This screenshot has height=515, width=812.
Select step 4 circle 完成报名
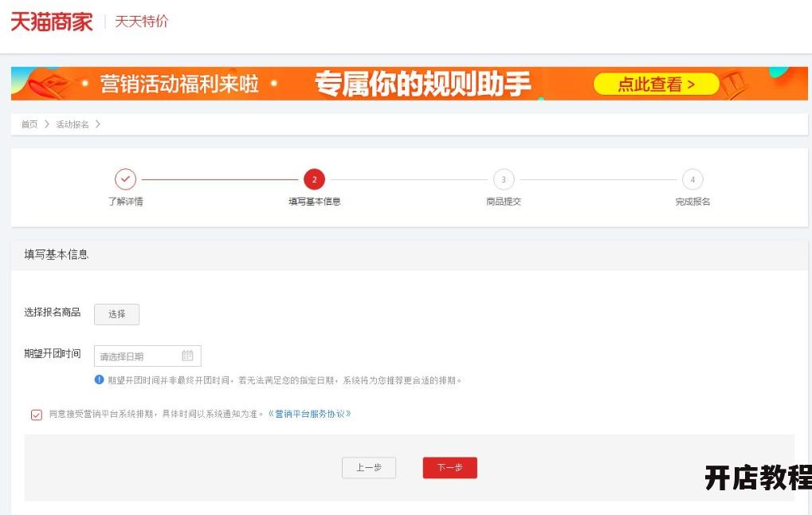pos(692,179)
